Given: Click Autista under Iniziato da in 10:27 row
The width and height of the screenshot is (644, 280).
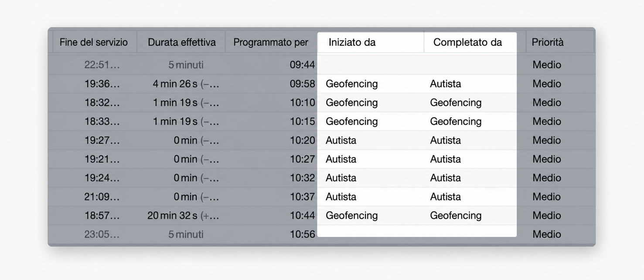Looking at the screenshot, I should click(x=341, y=159).
